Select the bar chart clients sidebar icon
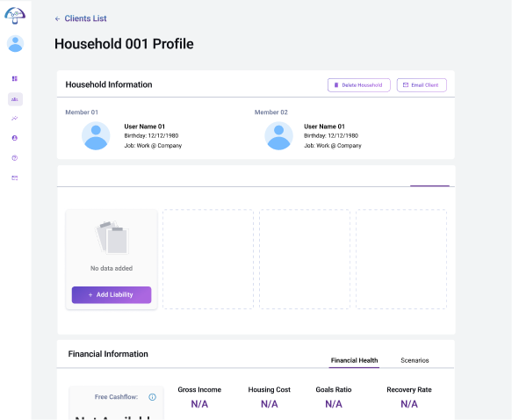The height and width of the screenshot is (420, 512). 15,99
